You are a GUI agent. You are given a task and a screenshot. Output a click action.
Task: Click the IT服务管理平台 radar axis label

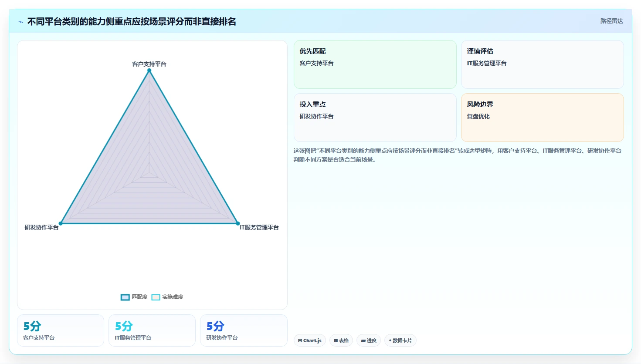tap(259, 227)
